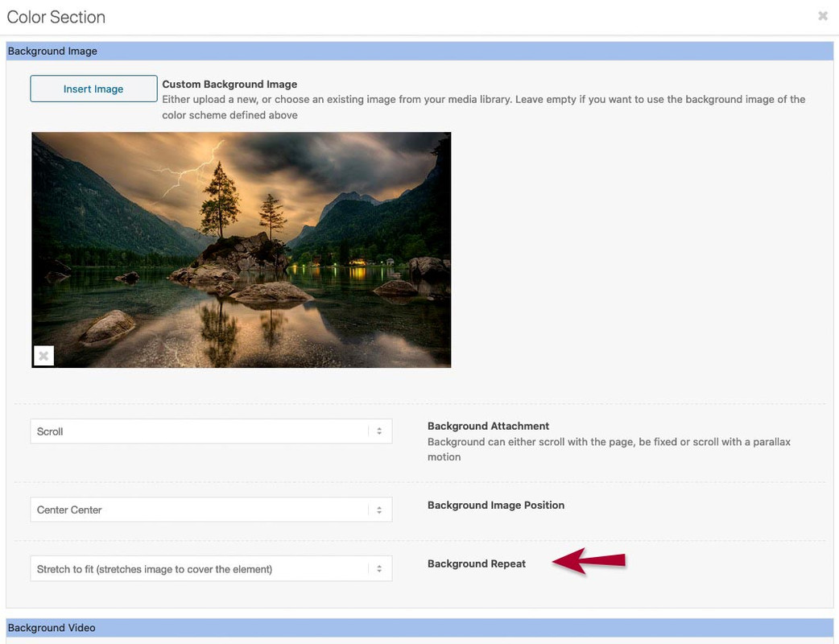Click the Background Repeat label

click(476, 563)
